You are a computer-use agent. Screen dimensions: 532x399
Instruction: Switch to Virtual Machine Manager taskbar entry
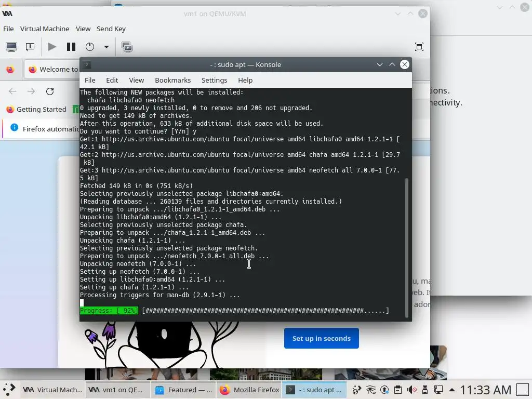pos(53,390)
